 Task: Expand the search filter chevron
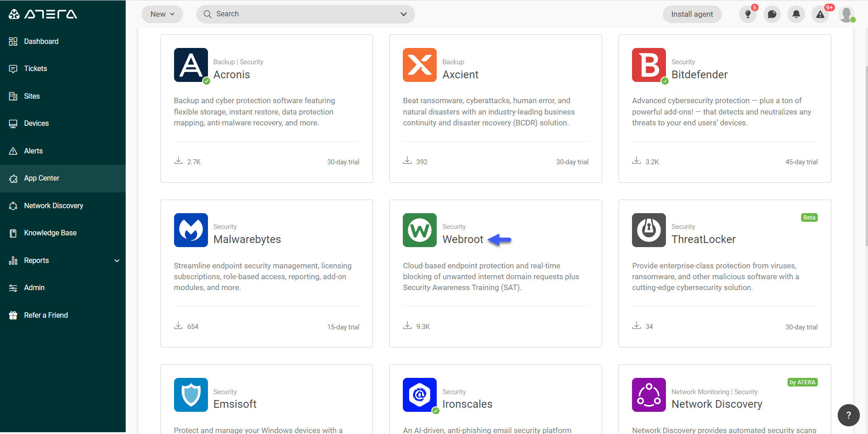[x=403, y=14]
